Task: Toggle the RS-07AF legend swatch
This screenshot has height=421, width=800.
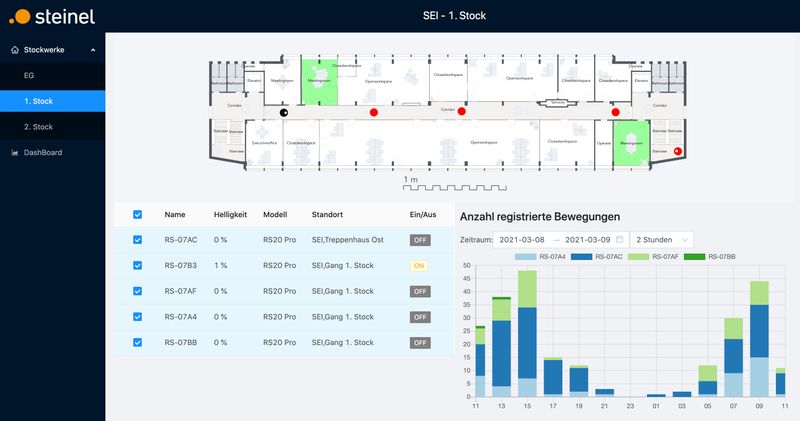Action: coord(638,257)
